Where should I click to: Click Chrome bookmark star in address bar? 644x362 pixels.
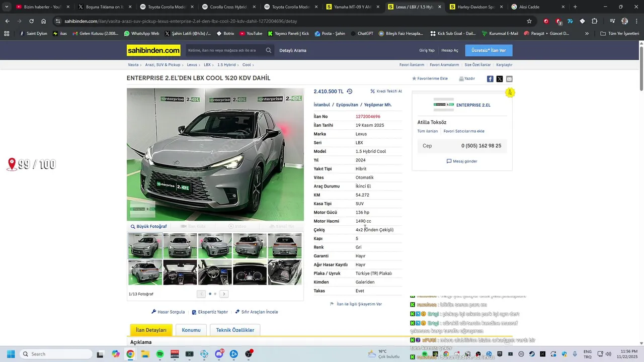pos(529,21)
